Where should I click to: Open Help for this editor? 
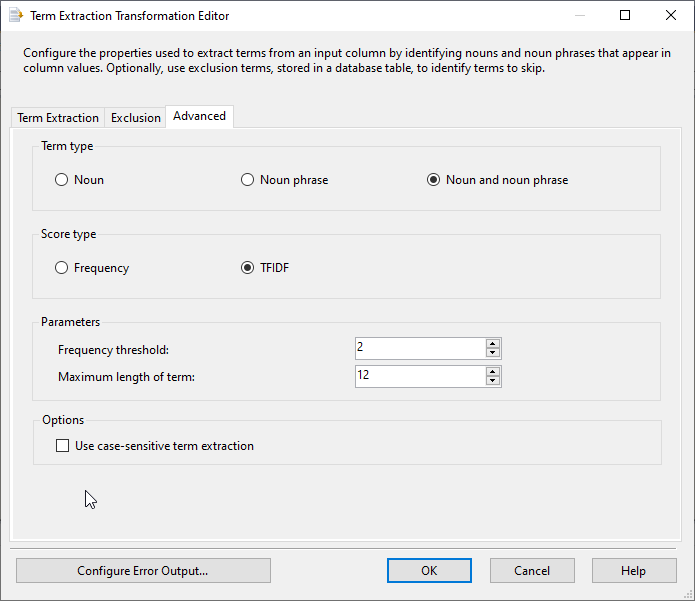coord(633,571)
